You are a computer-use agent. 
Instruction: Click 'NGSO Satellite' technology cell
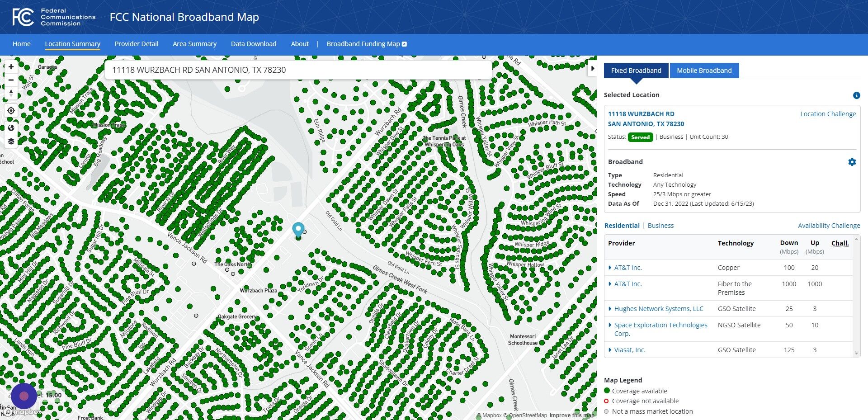pos(739,325)
